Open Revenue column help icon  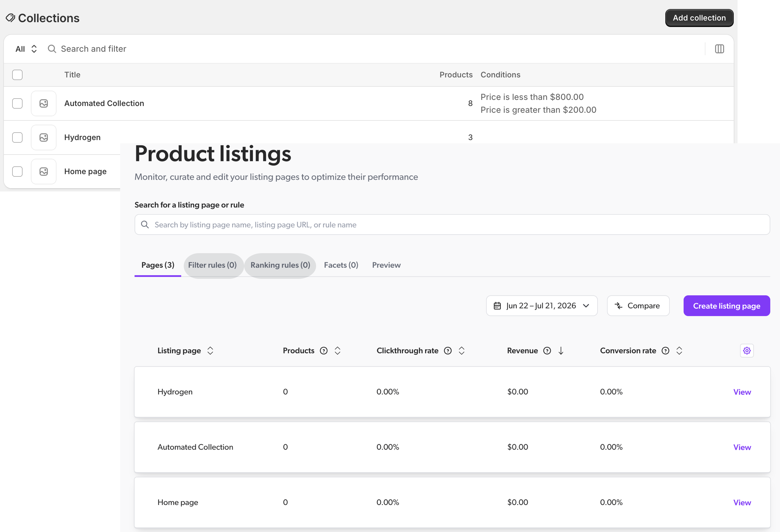[x=547, y=351]
